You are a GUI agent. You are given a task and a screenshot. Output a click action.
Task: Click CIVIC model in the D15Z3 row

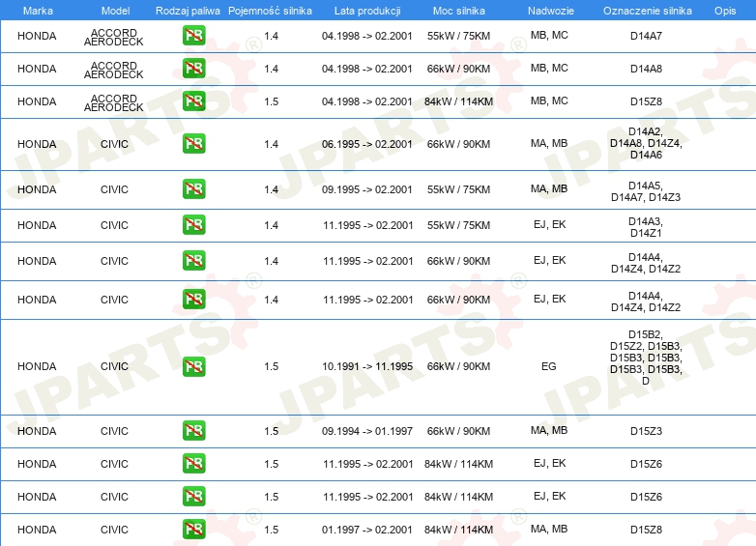114,431
